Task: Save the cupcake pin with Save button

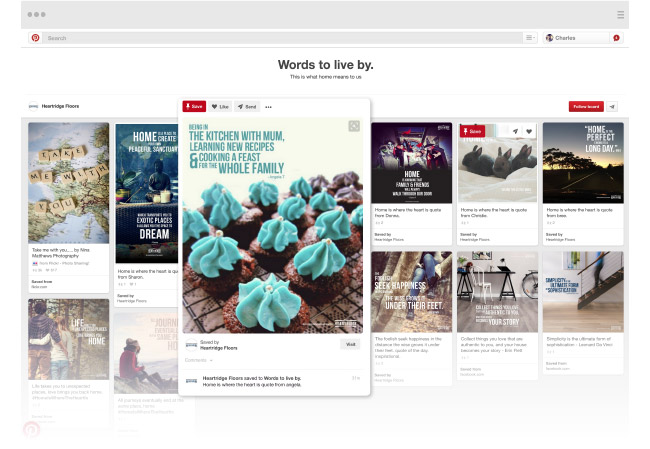Action: [x=194, y=107]
